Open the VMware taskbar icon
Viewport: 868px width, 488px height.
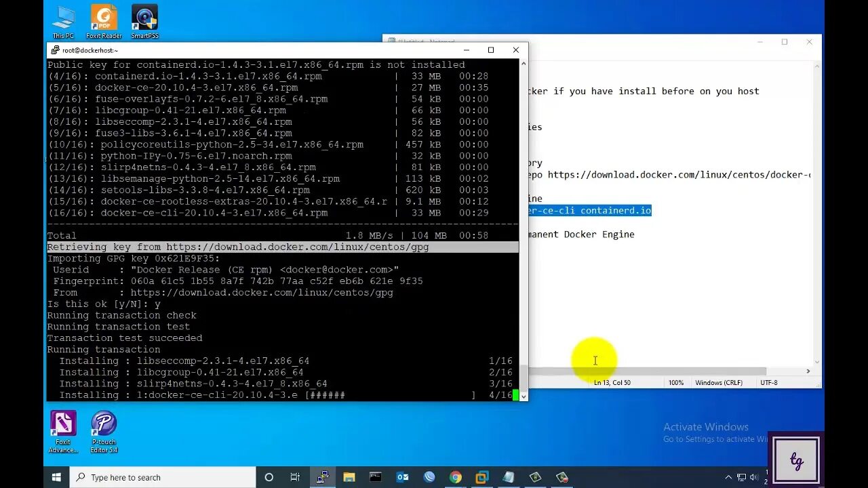[x=482, y=477]
